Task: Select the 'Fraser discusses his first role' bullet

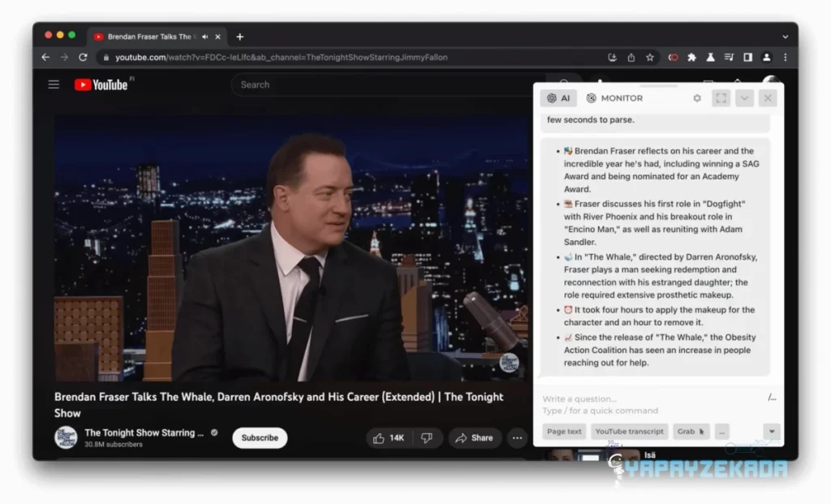Action: [x=655, y=222]
